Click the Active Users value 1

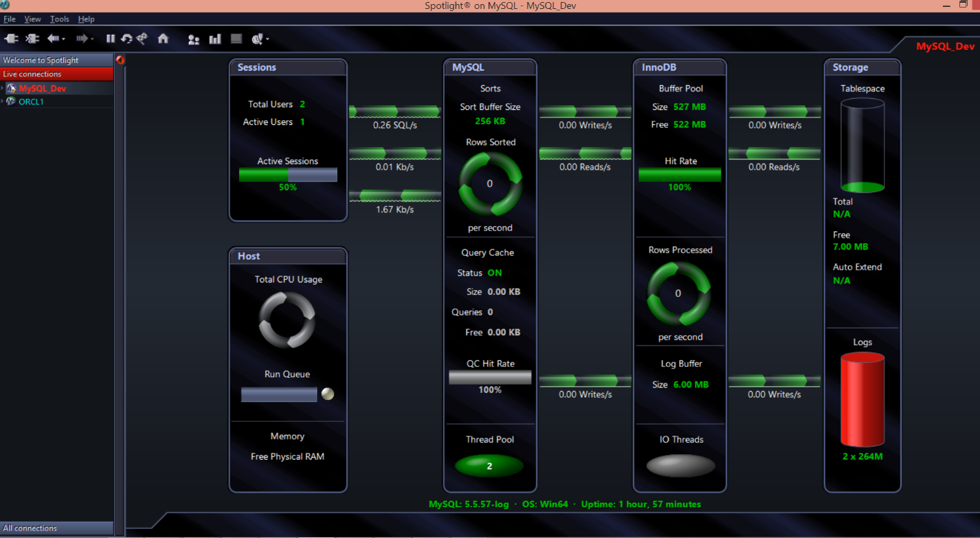click(302, 122)
